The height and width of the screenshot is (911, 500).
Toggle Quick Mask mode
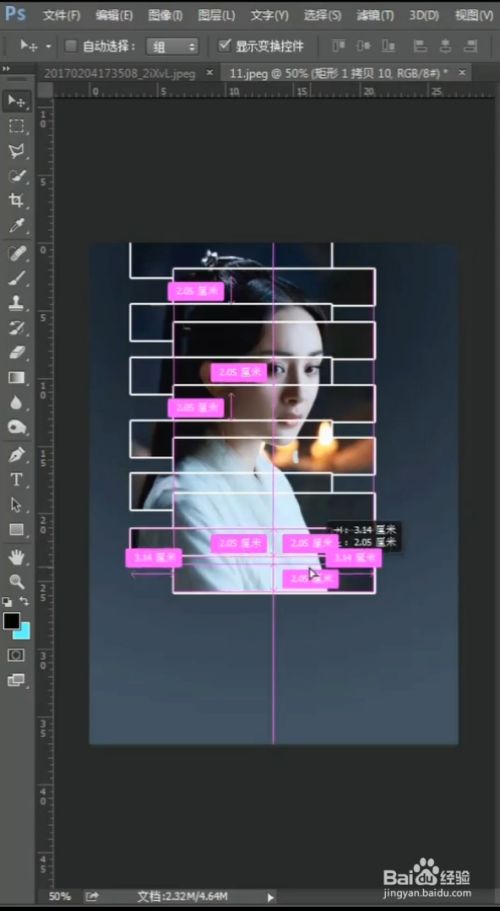coord(16,655)
